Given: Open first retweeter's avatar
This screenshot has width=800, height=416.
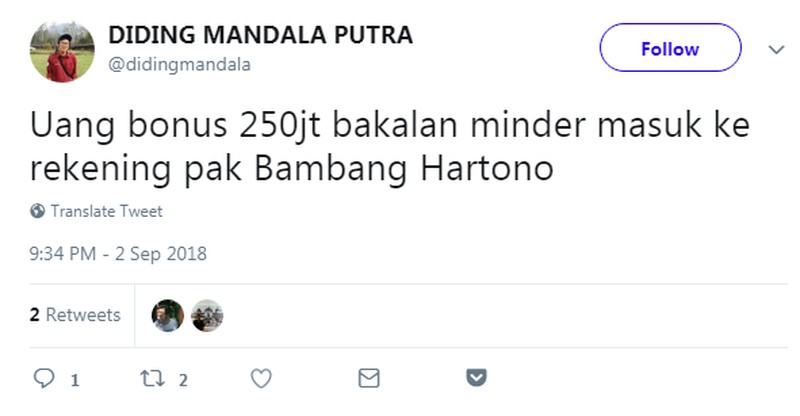Looking at the screenshot, I should [167, 315].
